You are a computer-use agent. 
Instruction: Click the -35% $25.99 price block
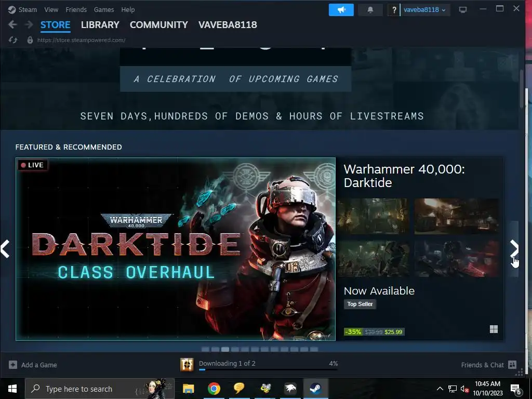click(x=374, y=332)
